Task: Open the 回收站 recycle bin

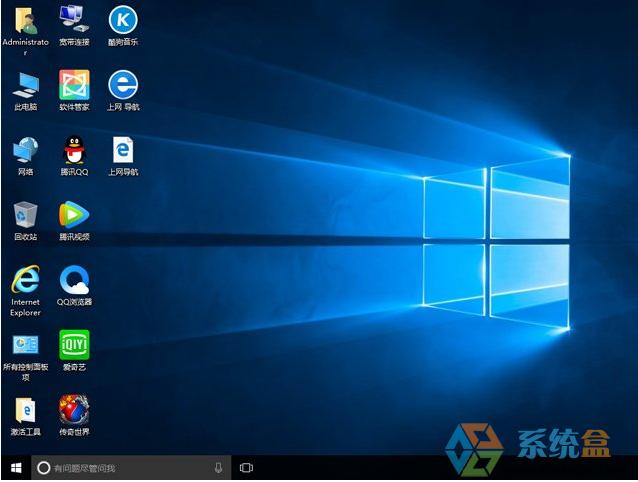Action: pyautogui.click(x=25, y=215)
